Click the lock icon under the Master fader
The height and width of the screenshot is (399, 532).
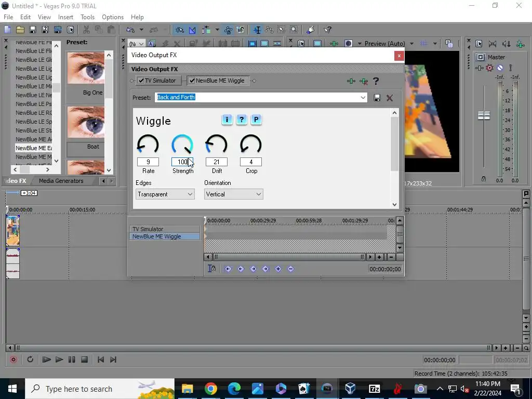484,179
